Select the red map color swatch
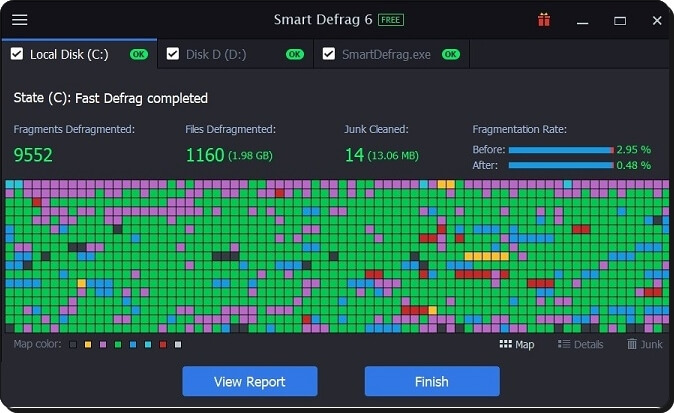674x413 pixels. [x=163, y=345]
